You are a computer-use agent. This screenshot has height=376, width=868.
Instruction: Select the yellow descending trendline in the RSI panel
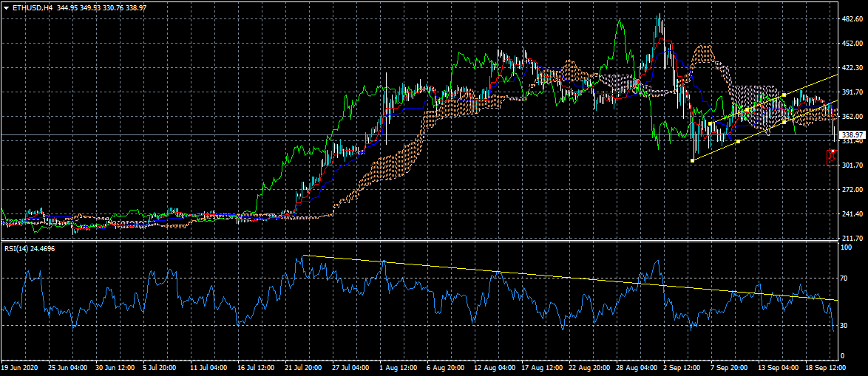coord(562,277)
